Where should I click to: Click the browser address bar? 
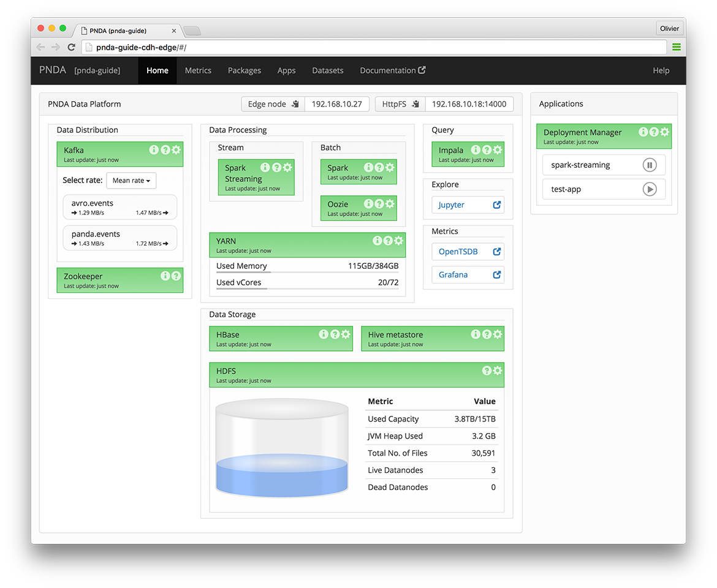[x=374, y=47]
